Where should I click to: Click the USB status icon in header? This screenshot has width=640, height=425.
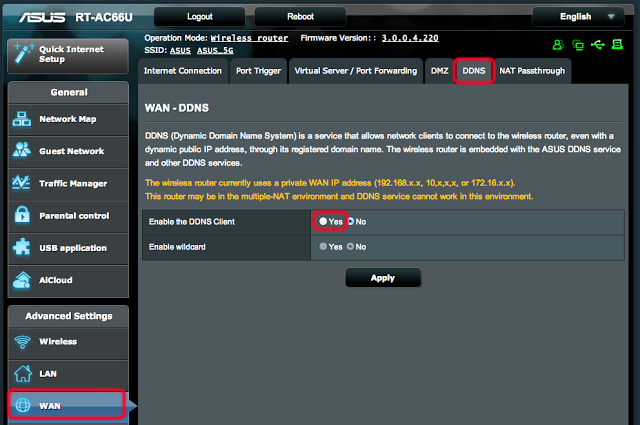[597, 45]
